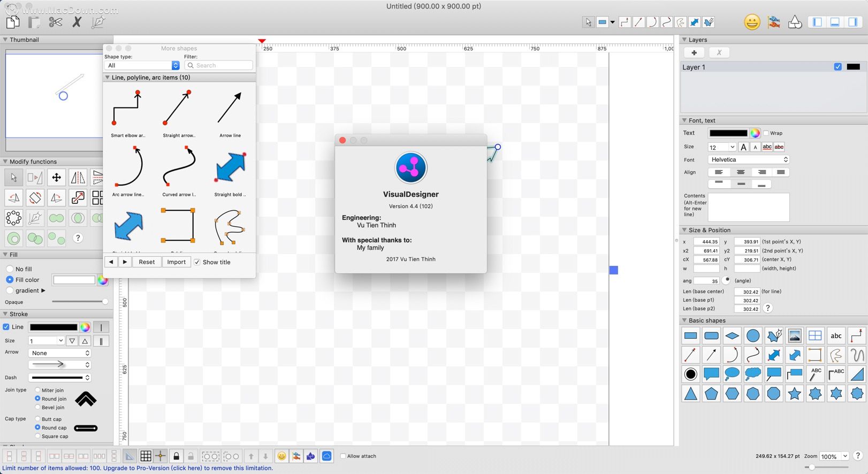Click the yellow smiley emoji toolbar icon
Viewport: 868px width, 474px height.
752,22
